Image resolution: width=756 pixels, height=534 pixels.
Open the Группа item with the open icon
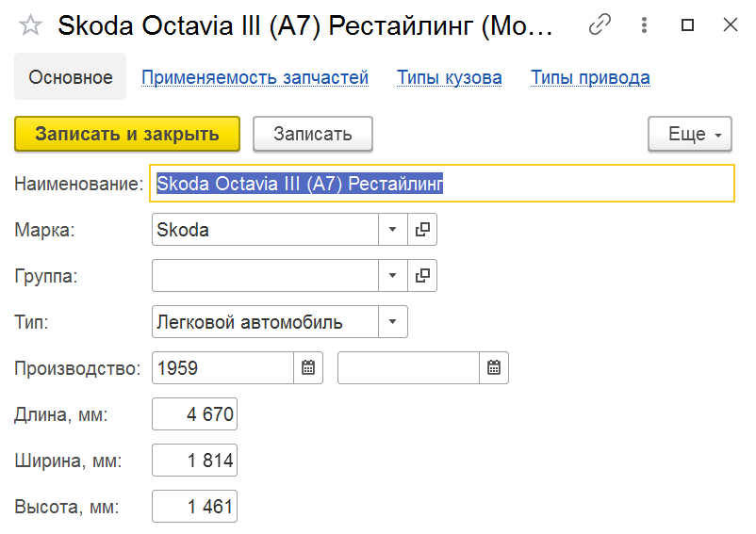[422, 276]
